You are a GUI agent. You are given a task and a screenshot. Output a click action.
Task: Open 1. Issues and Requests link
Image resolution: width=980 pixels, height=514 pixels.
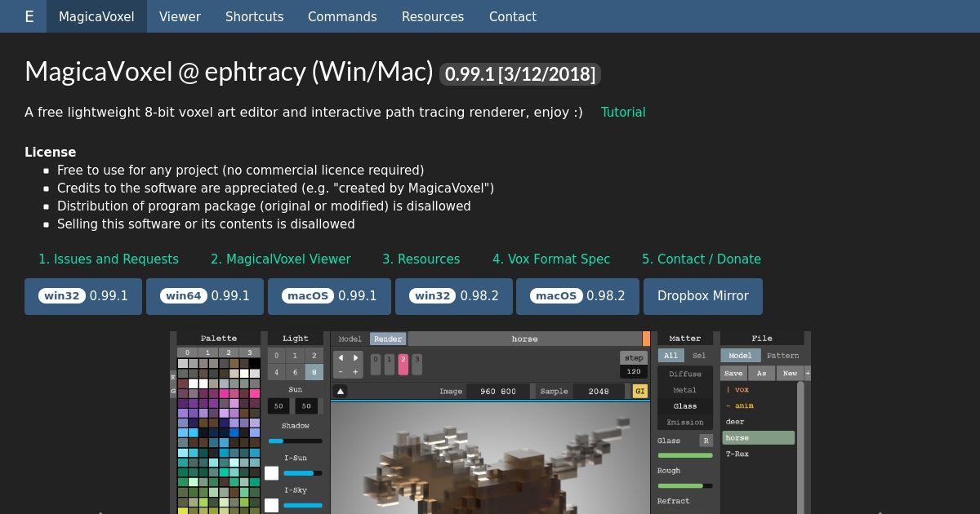tap(109, 259)
